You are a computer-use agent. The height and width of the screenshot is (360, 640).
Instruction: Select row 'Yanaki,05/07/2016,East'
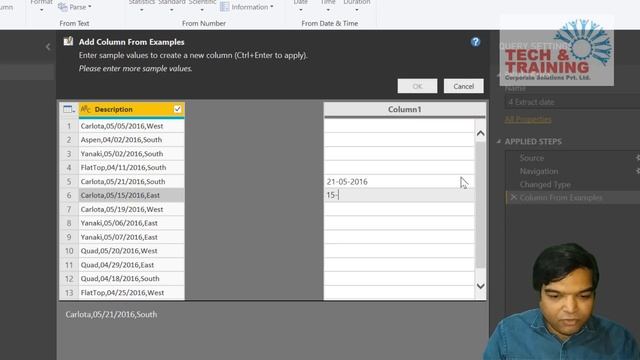pyautogui.click(x=131, y=237)
